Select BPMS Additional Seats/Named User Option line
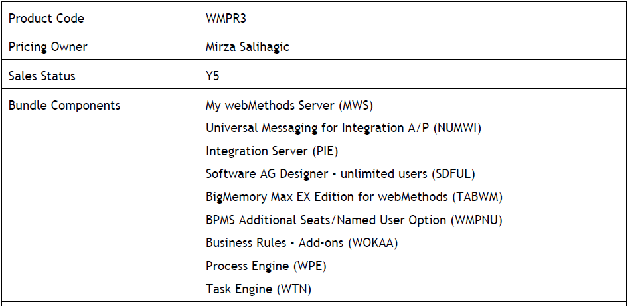Viewport: 644px width, 306px height. point(354,220)
